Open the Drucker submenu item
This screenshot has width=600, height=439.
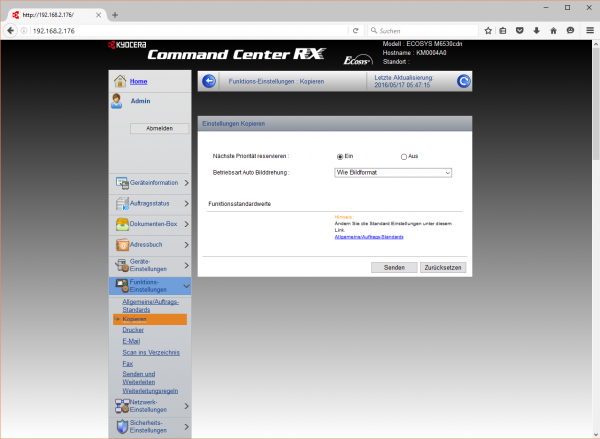coord(133,330)
